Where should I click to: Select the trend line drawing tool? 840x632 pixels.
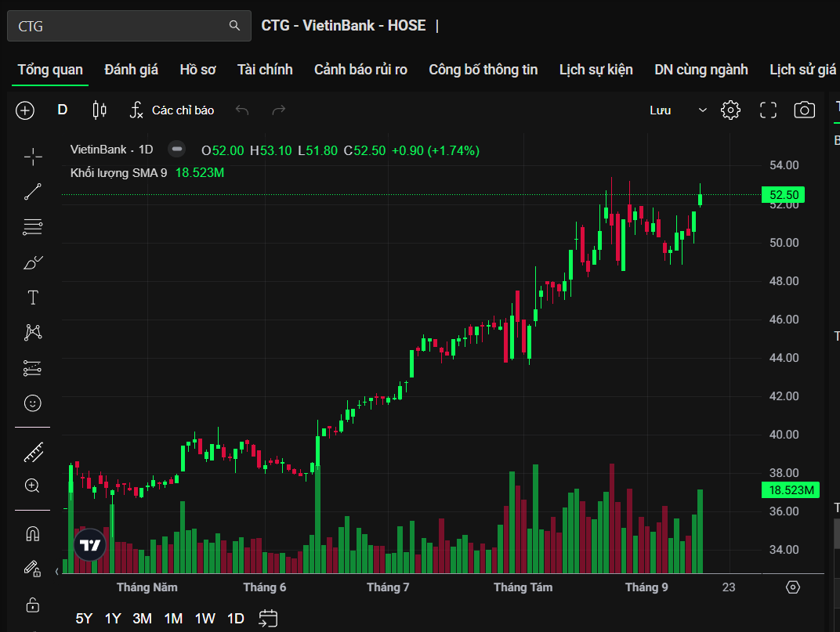[33, 192]
